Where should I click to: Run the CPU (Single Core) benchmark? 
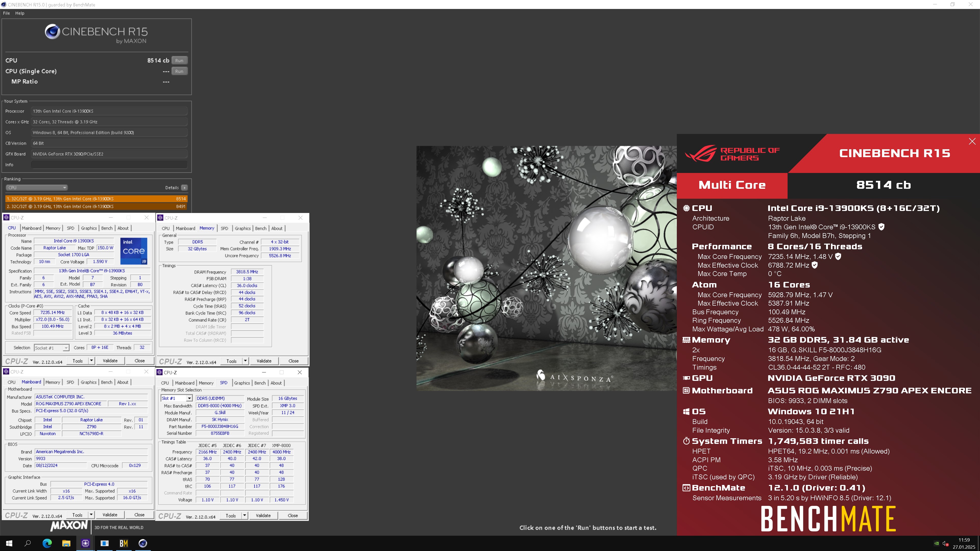pos(179,71)
